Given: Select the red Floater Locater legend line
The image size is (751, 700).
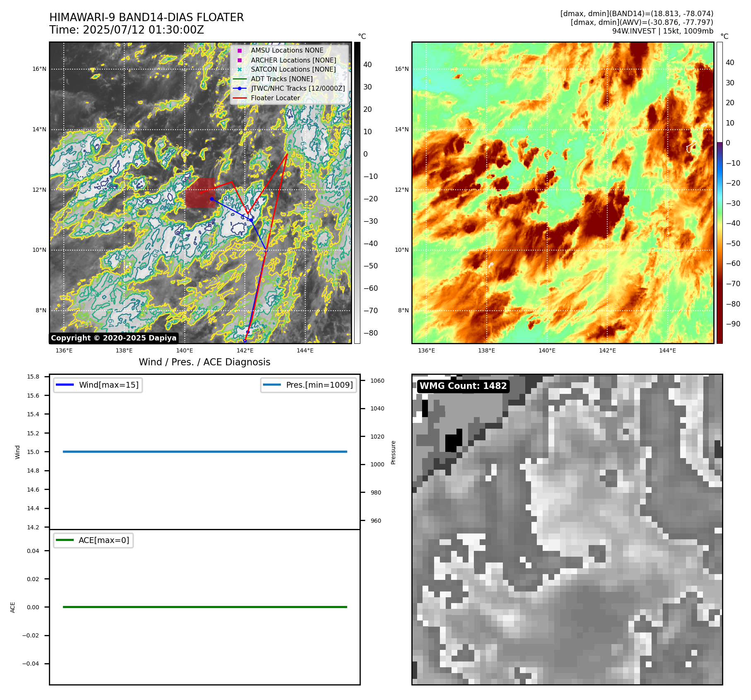Looking at the screenshot, I should click(x=239, y=98).
